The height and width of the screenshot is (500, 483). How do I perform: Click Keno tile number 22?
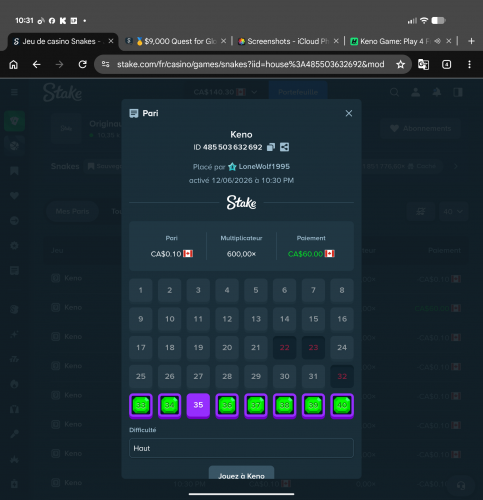tap(284, 348)
